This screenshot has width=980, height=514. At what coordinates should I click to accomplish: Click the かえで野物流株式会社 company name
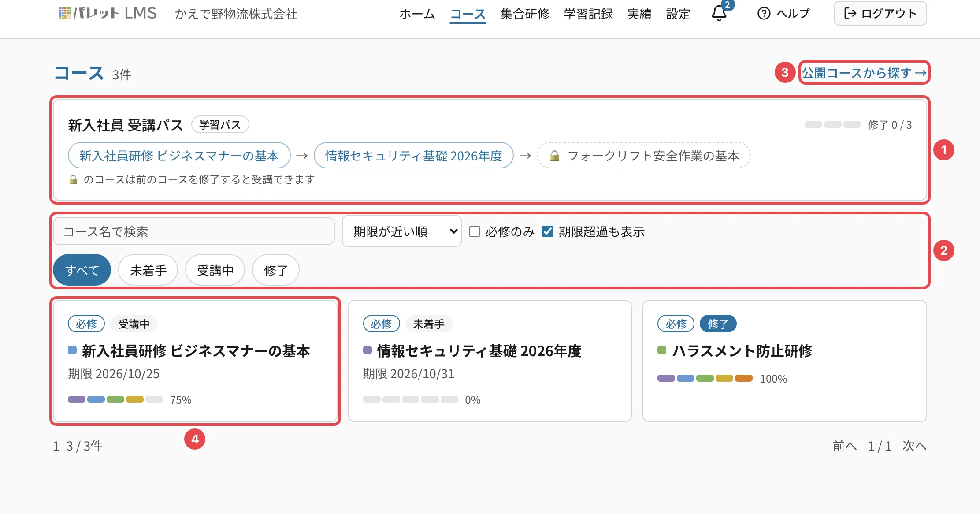click(236, 14)
